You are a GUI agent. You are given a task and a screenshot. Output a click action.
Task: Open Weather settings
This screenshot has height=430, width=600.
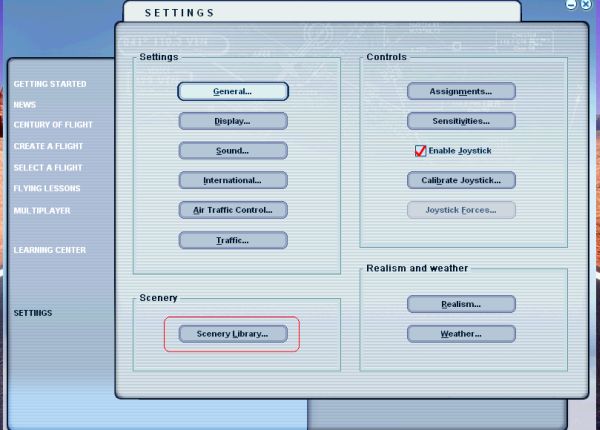pos(461,333)
